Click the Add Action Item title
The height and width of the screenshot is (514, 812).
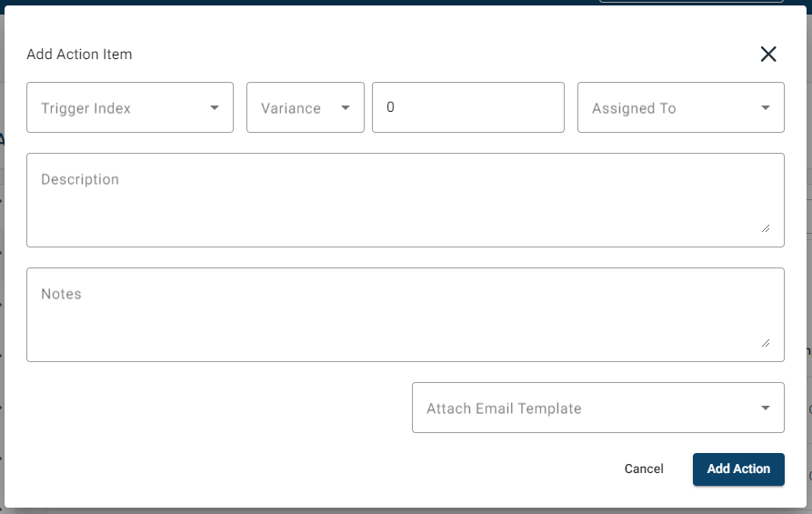pyautogui.click(x=79, y=55)
